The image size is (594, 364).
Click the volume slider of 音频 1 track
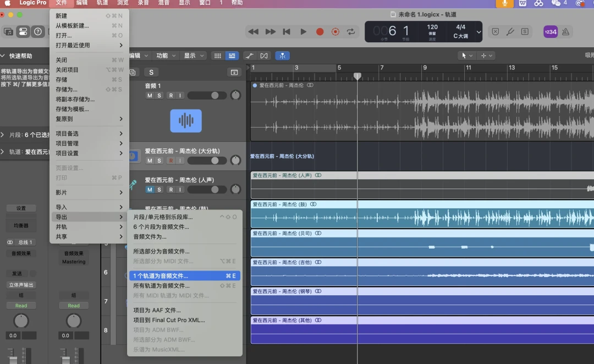pyautogui.click(x=207, y=96)
